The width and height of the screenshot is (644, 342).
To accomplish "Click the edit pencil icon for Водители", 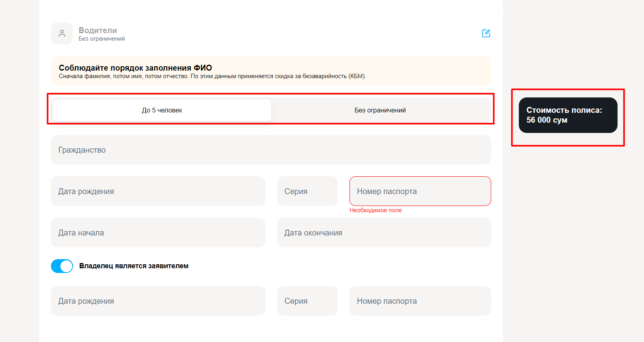I will (486, 33).
